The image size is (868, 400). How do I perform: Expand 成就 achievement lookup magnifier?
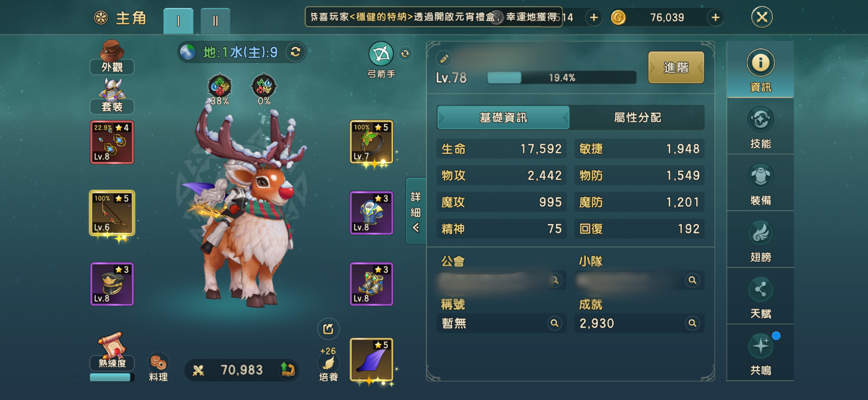point(692,323)
